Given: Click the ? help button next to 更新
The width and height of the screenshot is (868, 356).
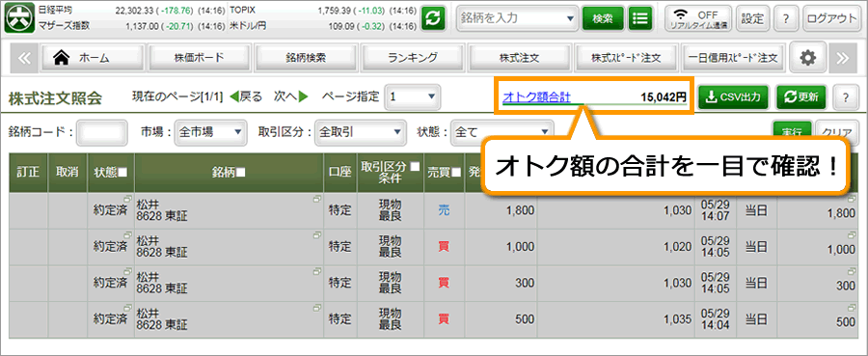Looking at the screenshot, I should (x=845, y=97).
